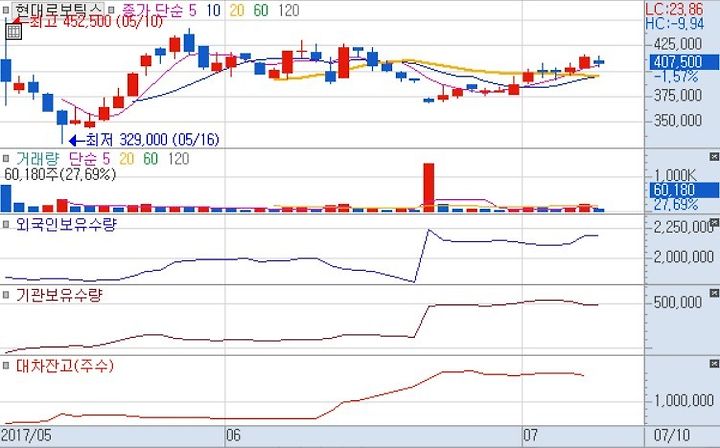Screen dimensions: 720x448
Task: Click the 07 month axis label
Action: [530, 435]
